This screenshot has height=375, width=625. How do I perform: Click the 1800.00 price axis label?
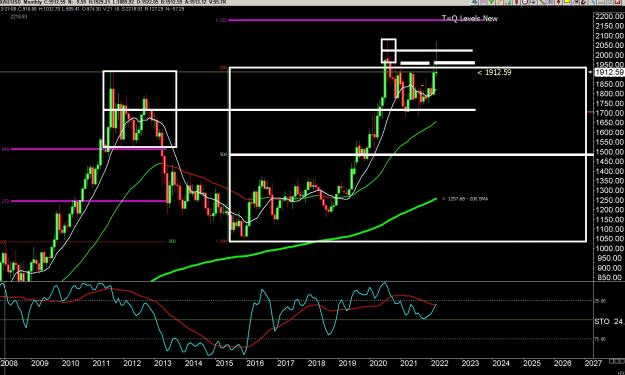click(609, 94)
